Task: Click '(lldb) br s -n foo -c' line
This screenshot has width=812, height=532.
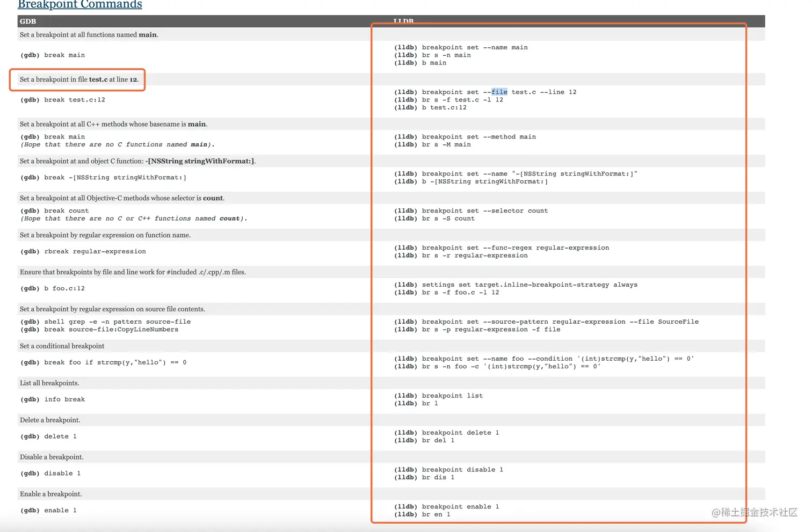Action: point(497,367)
